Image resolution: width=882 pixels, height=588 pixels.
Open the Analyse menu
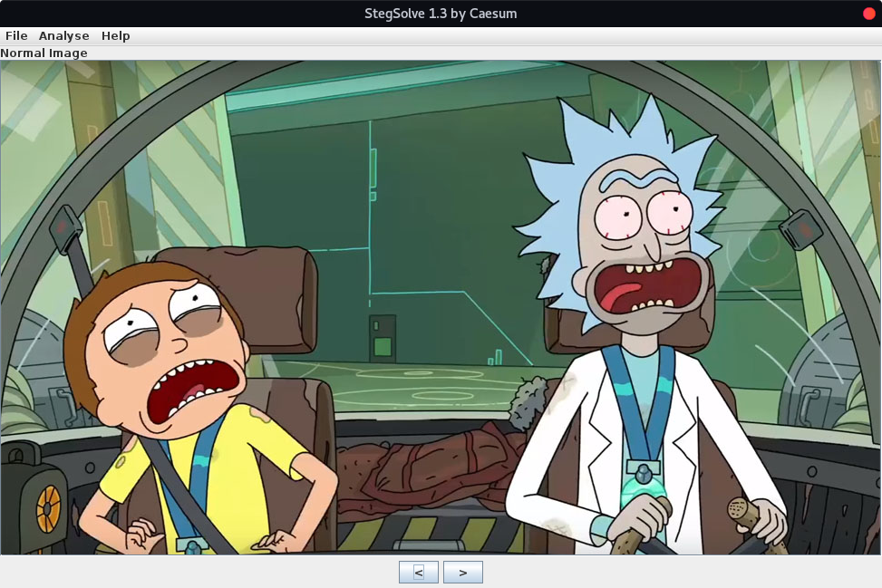pyautogui.click(x=63, y=36)
